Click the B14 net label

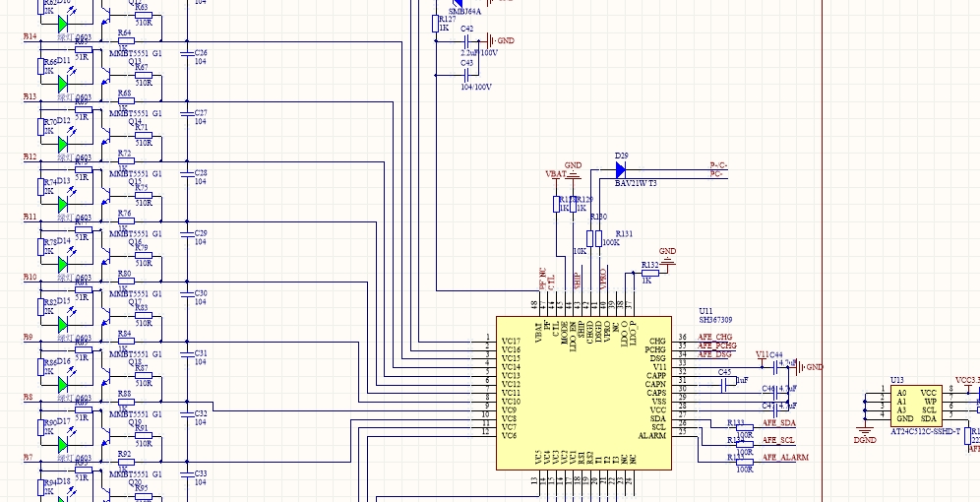[30, 36]
